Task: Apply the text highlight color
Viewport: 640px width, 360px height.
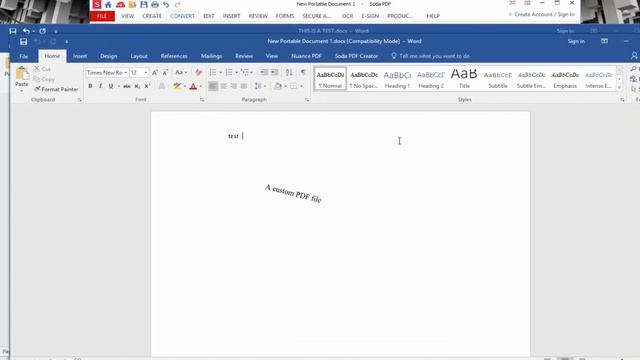Action: point(177,86)
